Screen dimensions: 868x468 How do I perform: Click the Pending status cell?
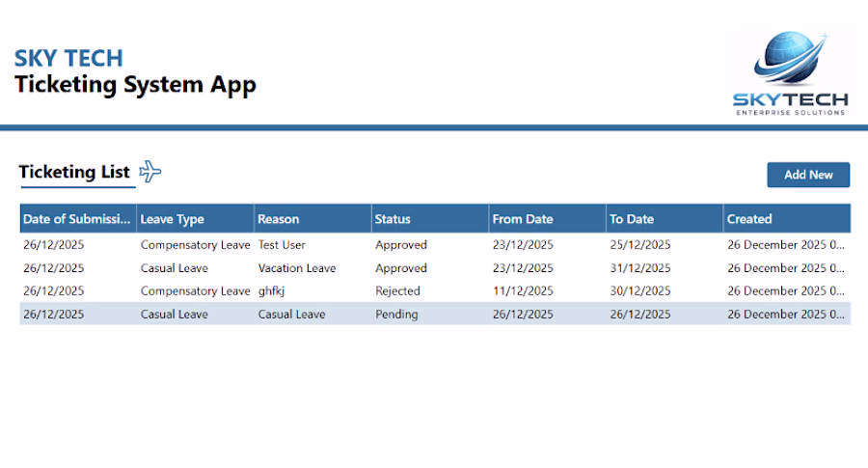pos(396,314)
